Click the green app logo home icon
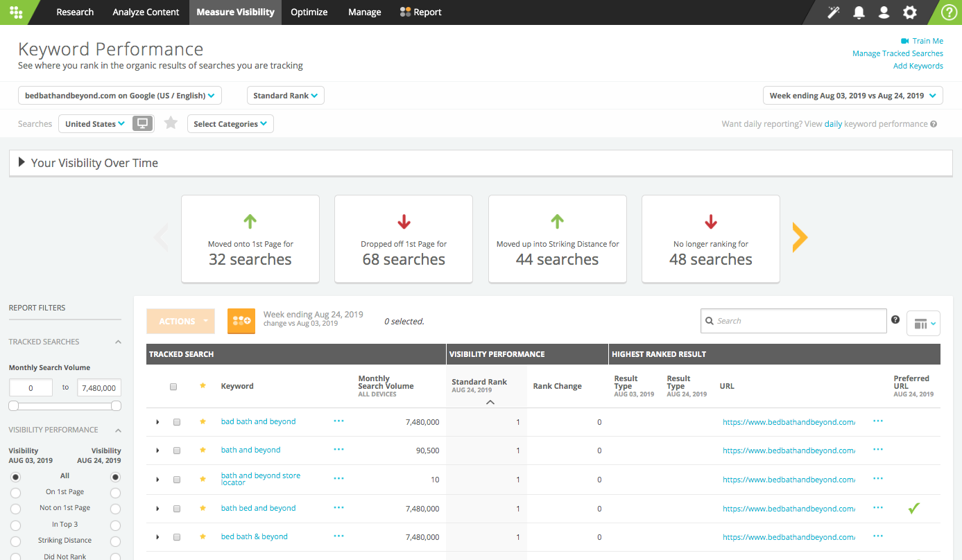The height and width of the screenshot is (560, 962). point(16,12)
